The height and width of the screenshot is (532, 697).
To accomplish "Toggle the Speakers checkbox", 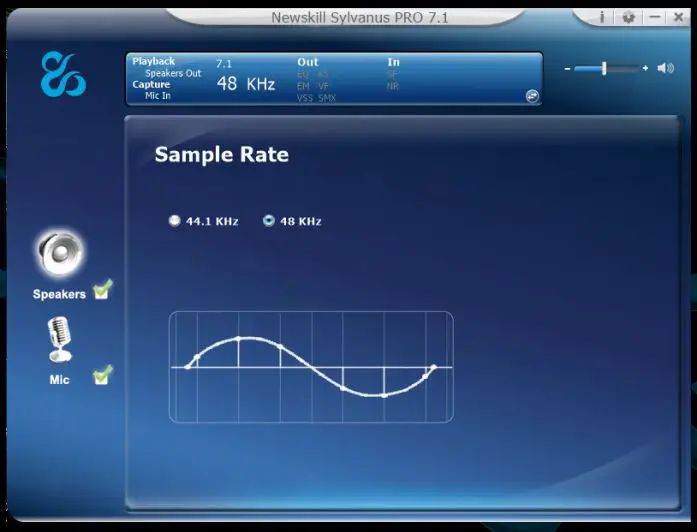I will (102, 290).
